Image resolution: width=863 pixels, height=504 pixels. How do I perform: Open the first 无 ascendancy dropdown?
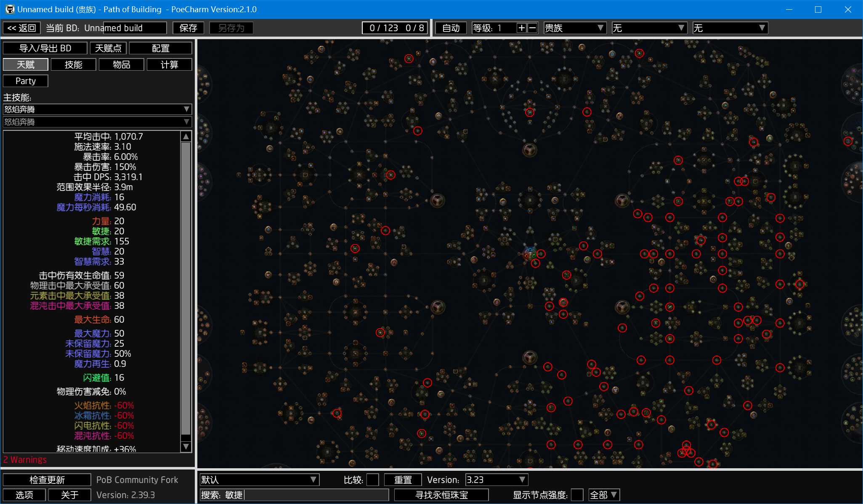(649, 28)
